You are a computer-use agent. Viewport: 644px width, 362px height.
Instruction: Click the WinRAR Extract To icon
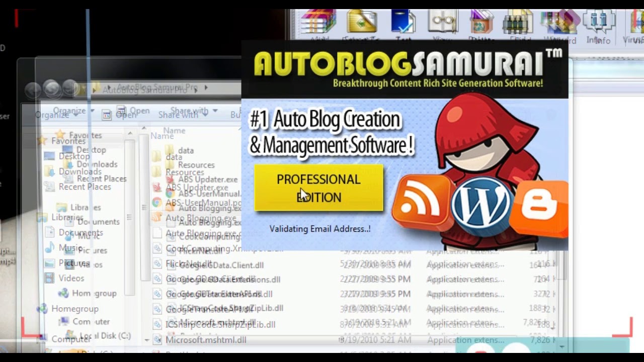tap(361, 21)
